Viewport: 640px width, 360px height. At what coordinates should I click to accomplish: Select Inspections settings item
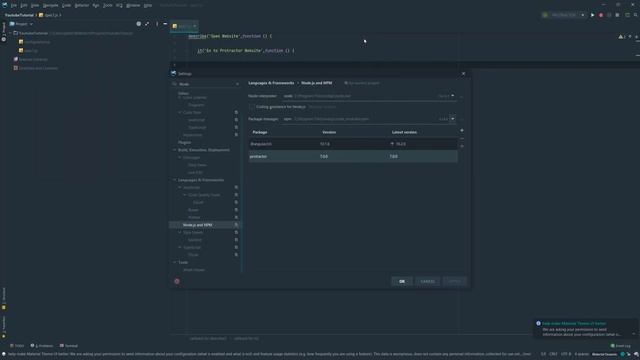click(x=192, y=135)
